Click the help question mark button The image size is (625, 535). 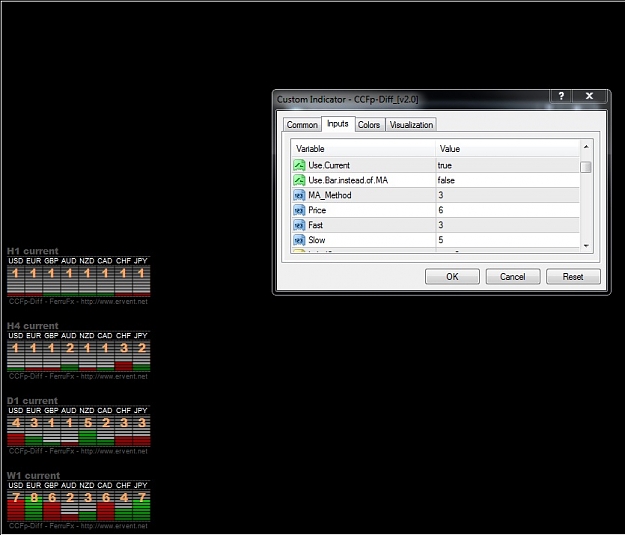tap(561, 96)
